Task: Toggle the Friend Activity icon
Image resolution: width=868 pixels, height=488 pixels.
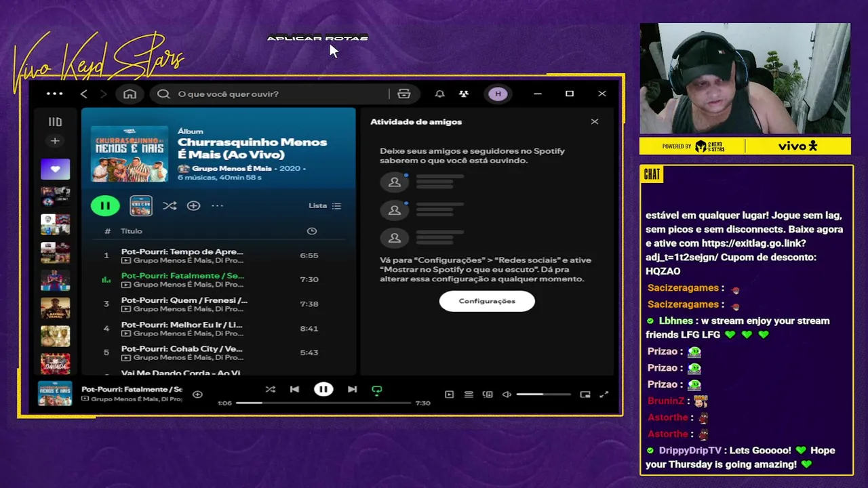Action: click(x=464, y=94)
